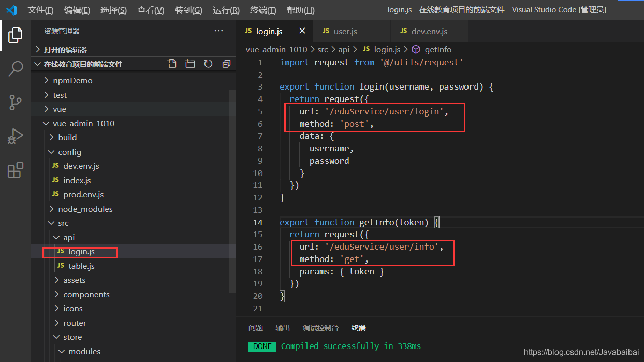Open the 转到(G) menu

click(x=188, y=10)
